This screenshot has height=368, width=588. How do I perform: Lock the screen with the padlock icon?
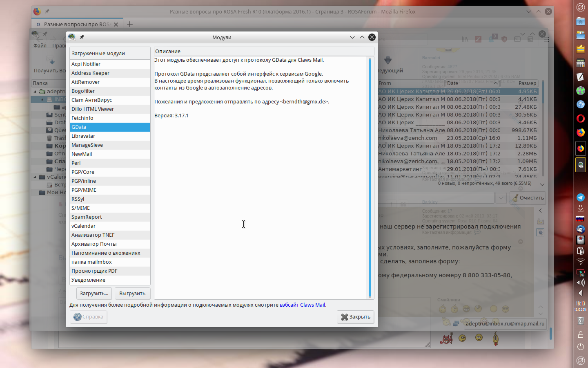point(580,334)
